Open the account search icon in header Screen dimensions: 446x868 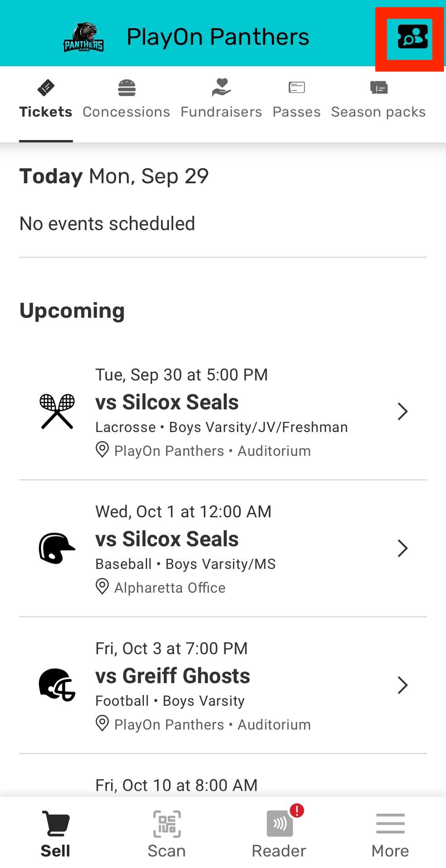[x=412, y=37]
